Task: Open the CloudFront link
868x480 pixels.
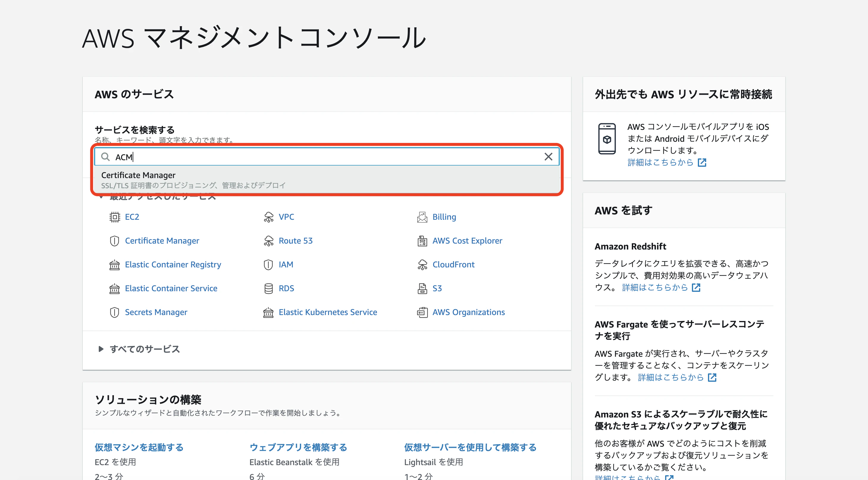Action: (x=453, y=265)
